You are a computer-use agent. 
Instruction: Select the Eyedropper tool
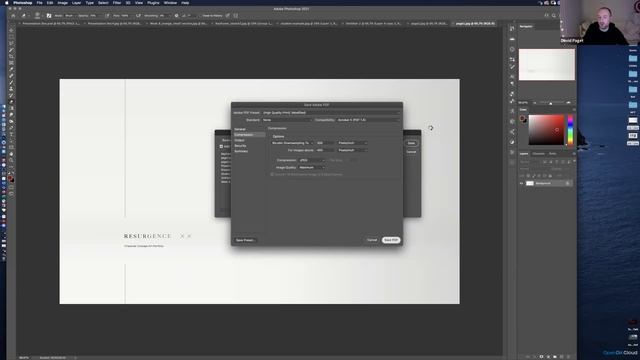11,69
